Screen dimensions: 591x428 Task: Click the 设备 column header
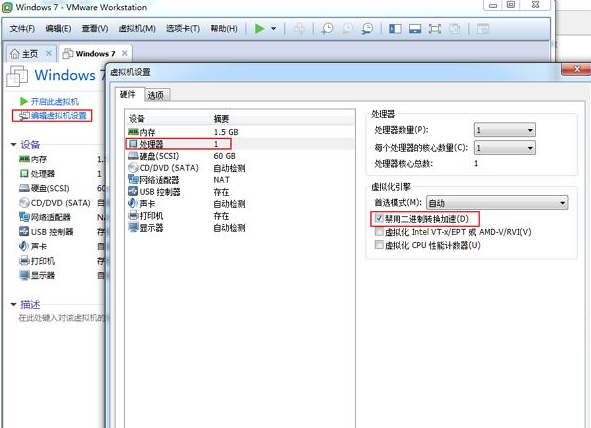click(167, 119)
